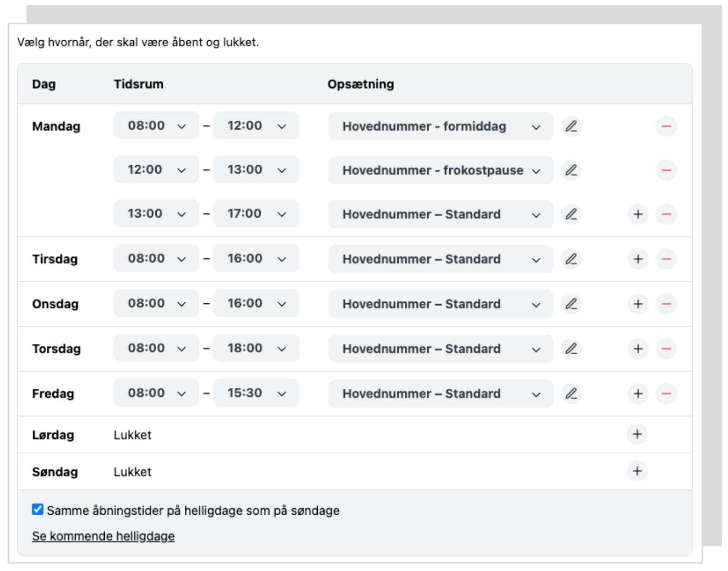Open Mandag 13:00 end time dropdown
Image resolution: width=728 pixels, height=571 pixels.
[x=256, y=170]
